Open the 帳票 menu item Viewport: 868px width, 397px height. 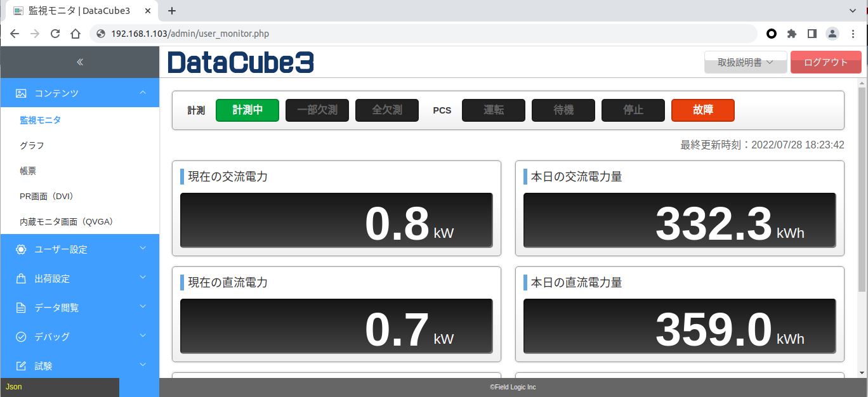(x=29, y=171)
